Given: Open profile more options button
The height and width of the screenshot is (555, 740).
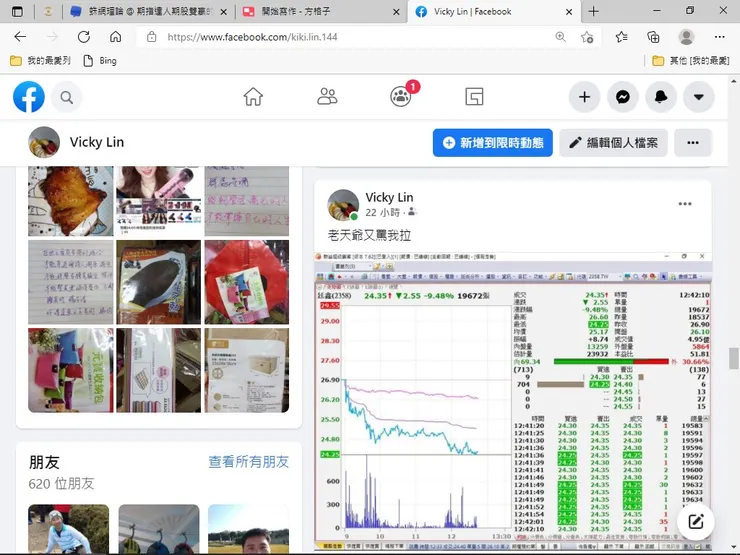Looking at the screenshot, I should 693,143.
